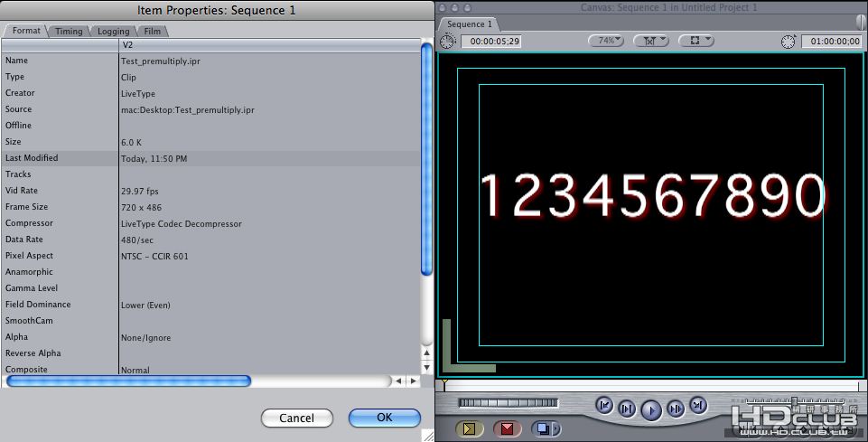This screenshot has height=442, width=868.
Task: Click the scroll right arrow
Action: [413, 381]
